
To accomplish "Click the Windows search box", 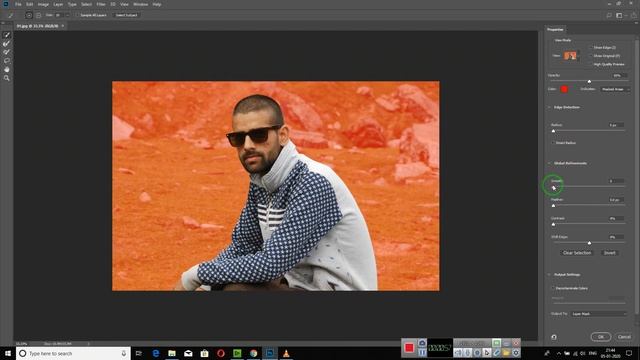I will [73, 353].
